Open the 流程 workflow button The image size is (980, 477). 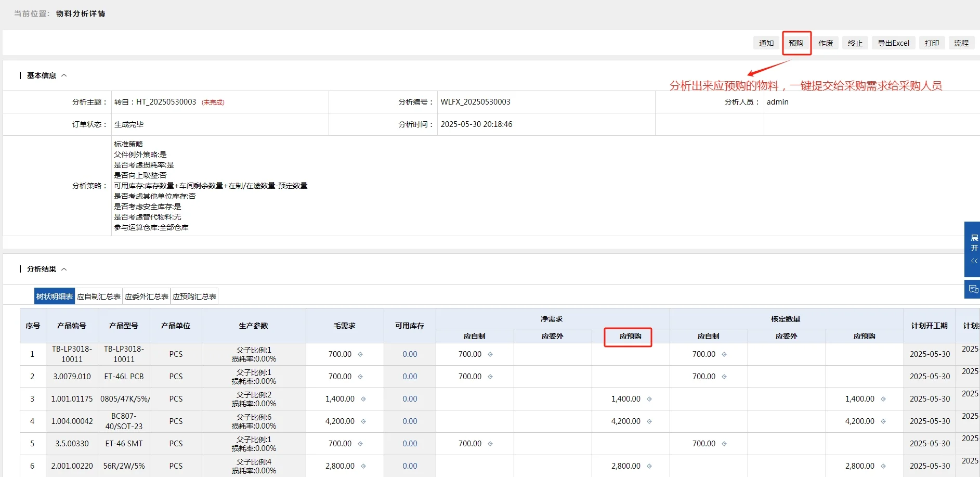click(x=962, y=43)
